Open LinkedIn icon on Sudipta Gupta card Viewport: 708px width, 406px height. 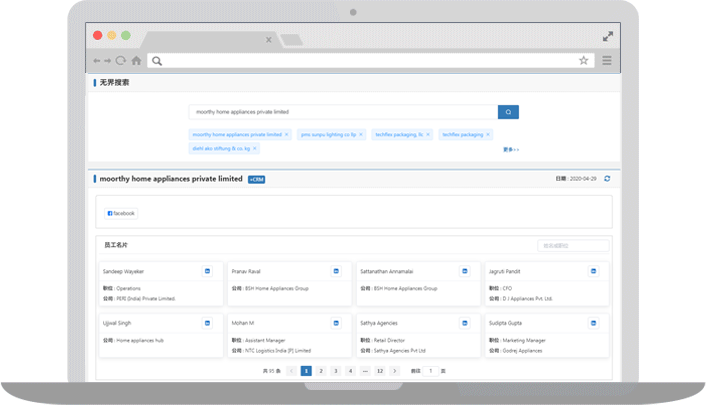pyautogui.click(x=593, y=323)
